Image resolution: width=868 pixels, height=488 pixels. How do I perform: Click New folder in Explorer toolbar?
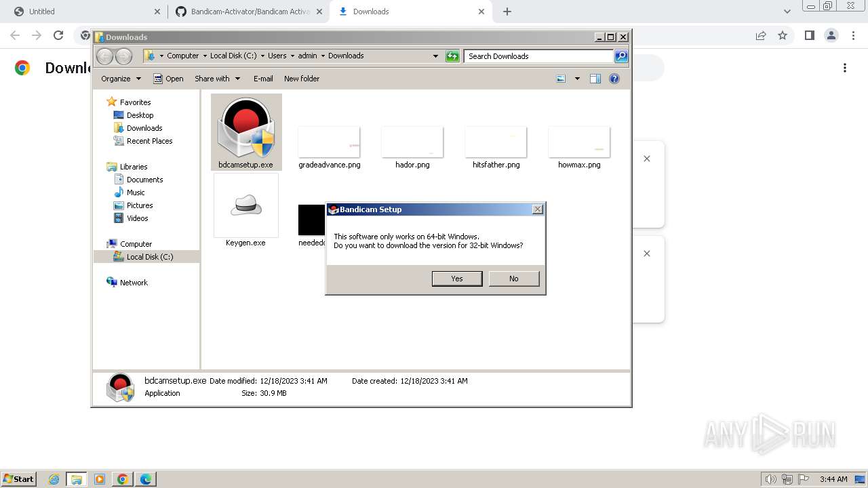coord(302,79)
